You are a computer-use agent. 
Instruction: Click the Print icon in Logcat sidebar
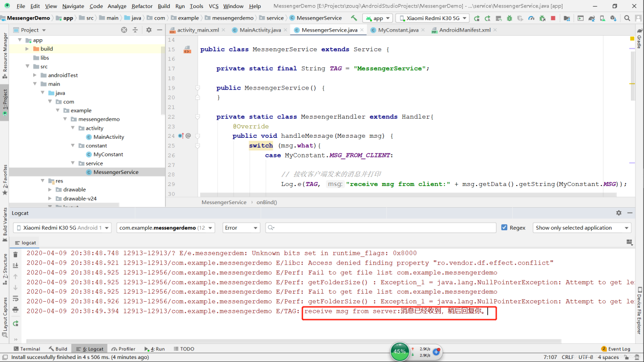(16, 310)
